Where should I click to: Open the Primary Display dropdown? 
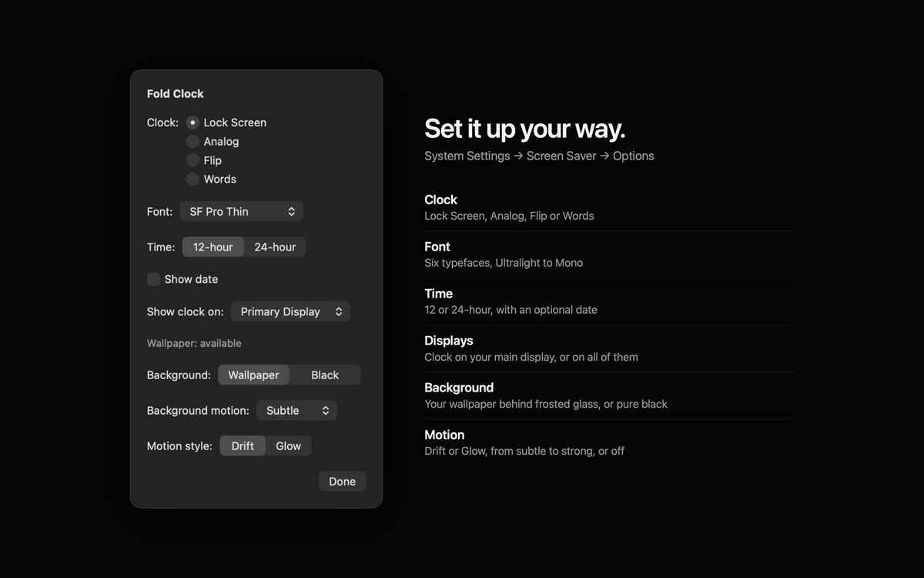pyautogui.click(x=290, y=311)
